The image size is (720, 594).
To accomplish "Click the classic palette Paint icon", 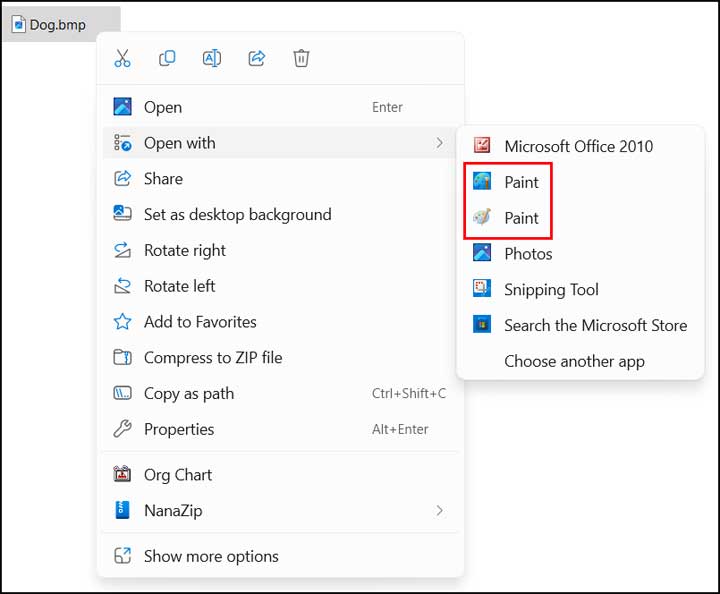I will click(482, 217).
